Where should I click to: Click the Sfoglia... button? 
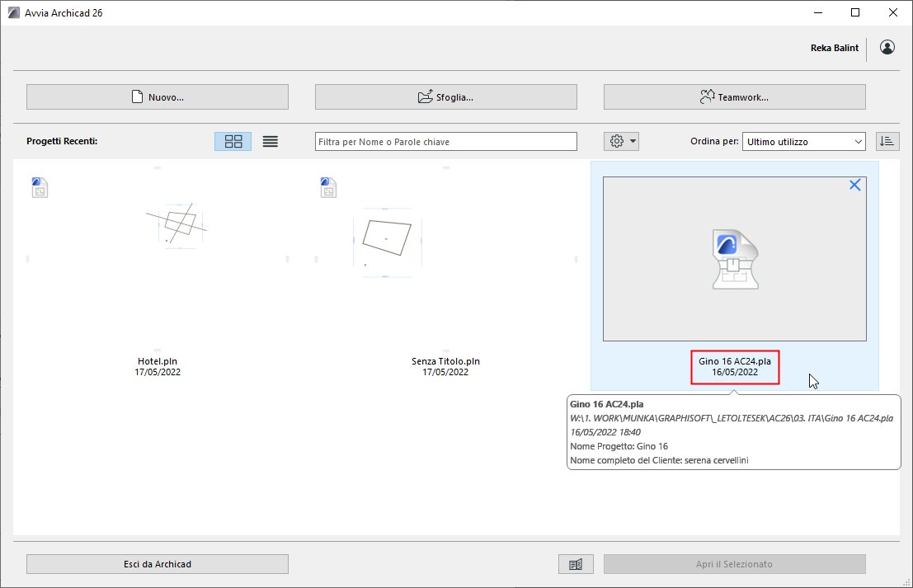[446, 97]
